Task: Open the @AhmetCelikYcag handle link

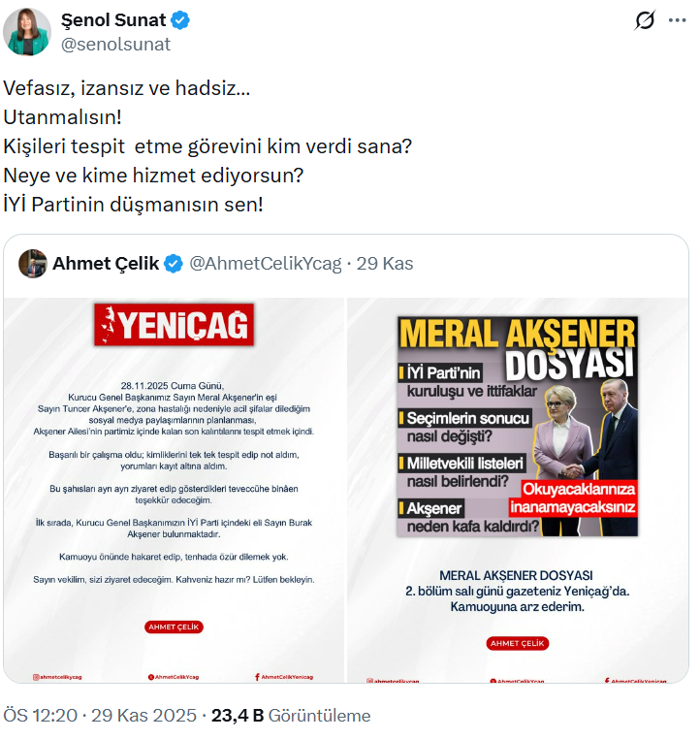Action: [x=266, y=264]
